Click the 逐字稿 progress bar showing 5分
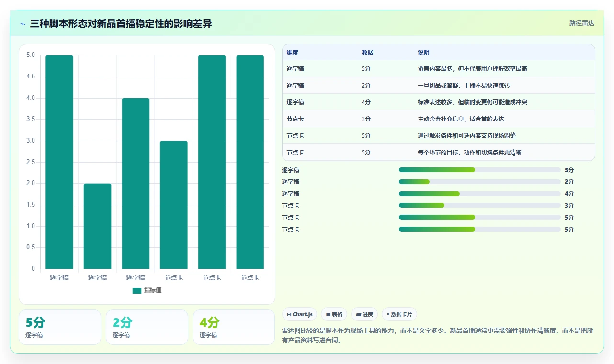The width and height of the screenshot is (614, 364). pos(479,170)
